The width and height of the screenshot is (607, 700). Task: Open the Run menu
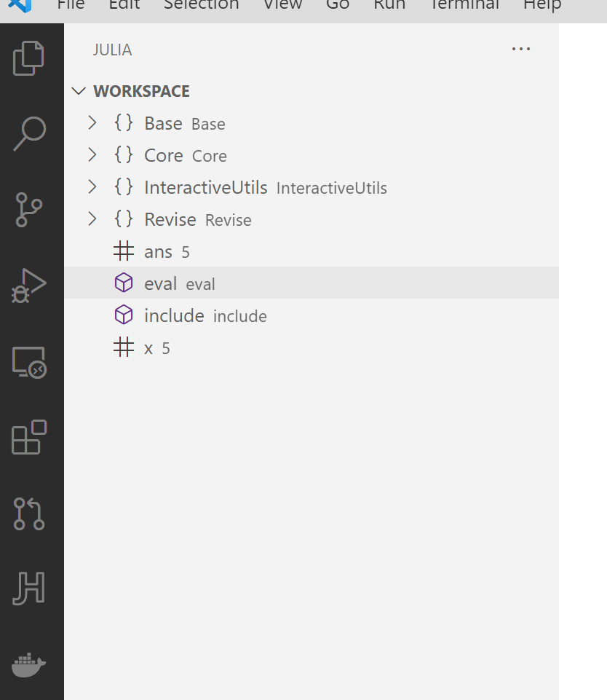coord(389,6)
